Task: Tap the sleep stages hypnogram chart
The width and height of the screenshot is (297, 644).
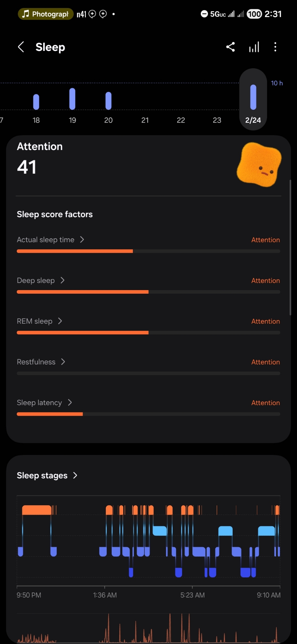Action: pyautogui.click(x=148, y=541)
